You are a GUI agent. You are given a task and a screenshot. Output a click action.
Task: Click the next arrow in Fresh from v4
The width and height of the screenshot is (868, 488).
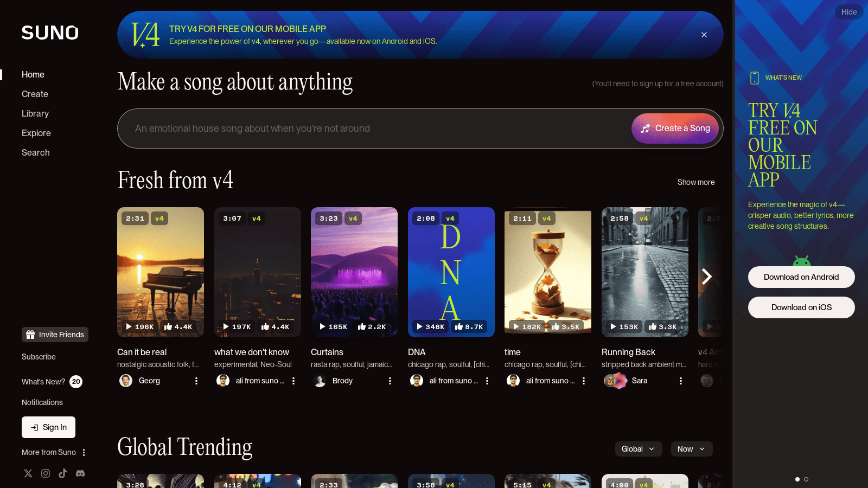pyautogui.click(x=706, y=277)
